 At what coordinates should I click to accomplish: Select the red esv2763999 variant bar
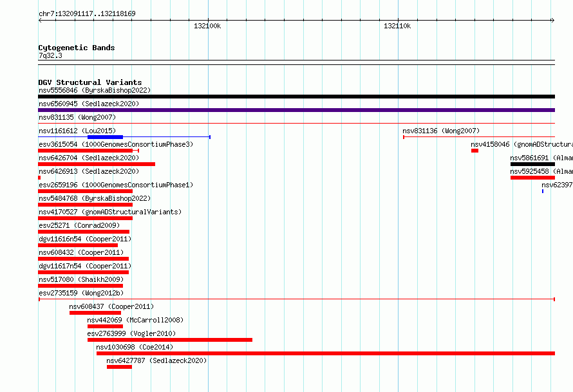[170, 340]
